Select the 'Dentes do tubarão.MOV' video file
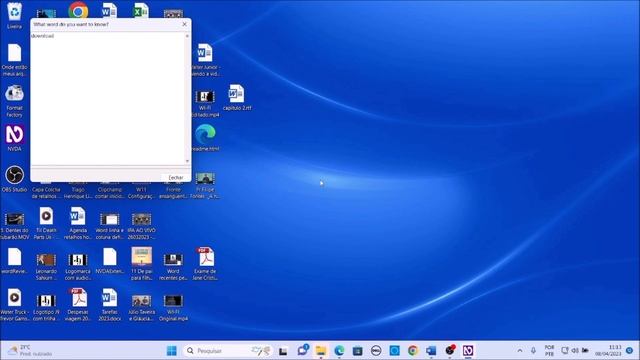Image resolution: width=640 pixels, height=360 pixels. tap(14, 226)
